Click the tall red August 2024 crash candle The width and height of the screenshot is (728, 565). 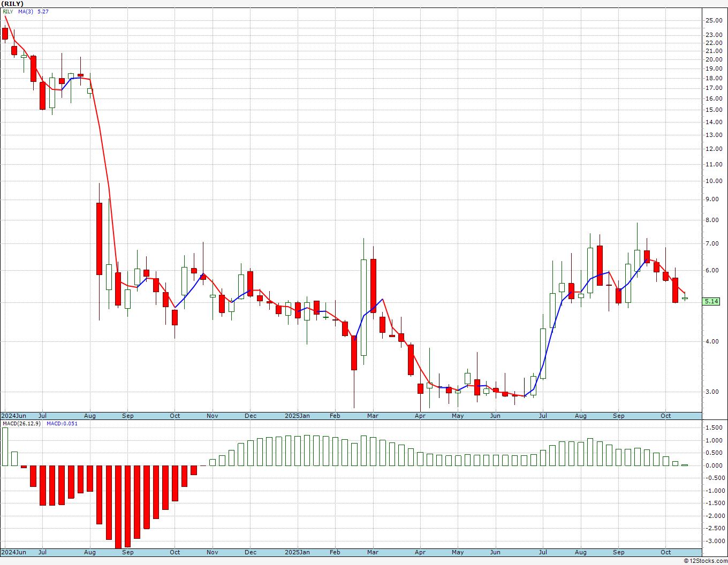pos(99,239)
